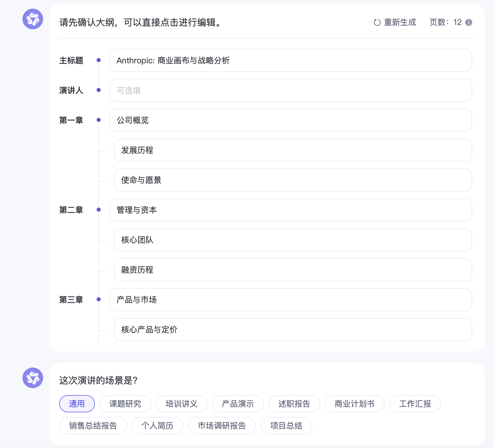
Task: Edit chapter two title 管理与资本
Action: point(290,210)
